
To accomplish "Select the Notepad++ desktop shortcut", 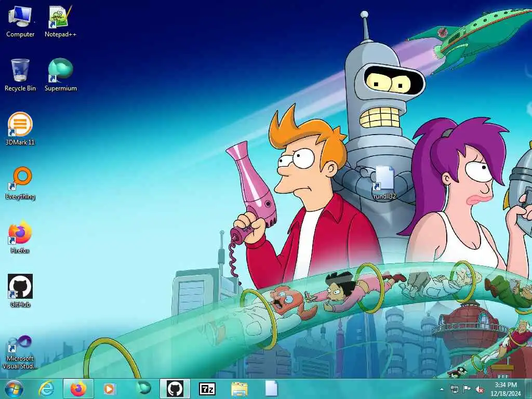I will (60, 22).
